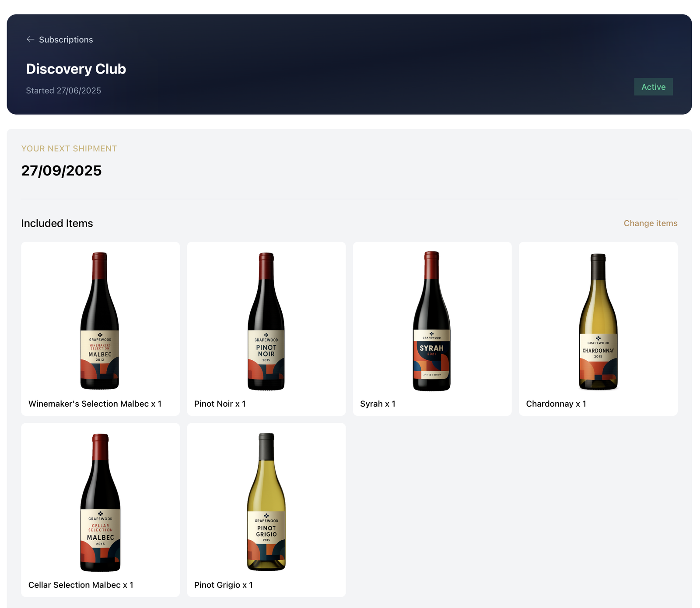The width and height of the screenshot is (700, 608).
Task: Go back via the Subscriptions link
Action: 59,39
